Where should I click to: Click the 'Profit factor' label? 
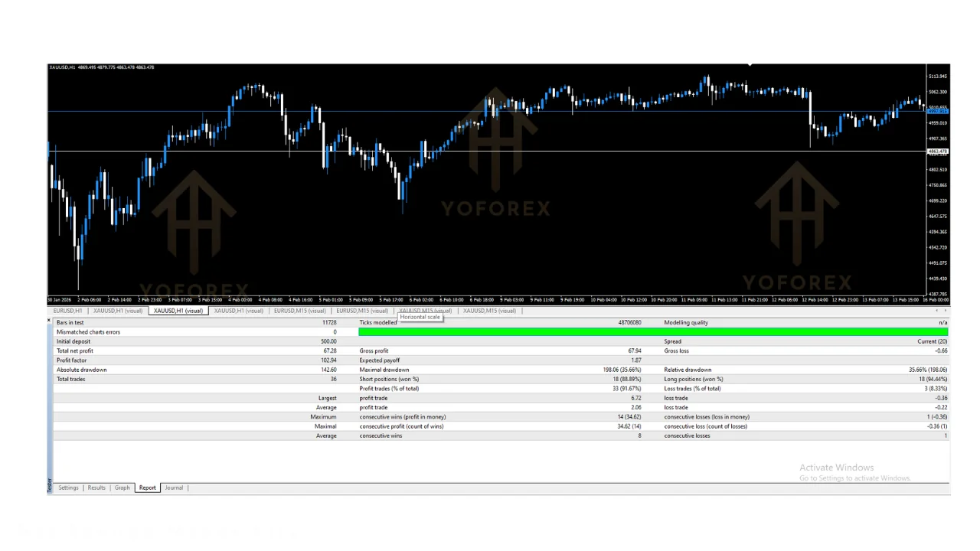pyautogui.click(x=72, y=360)
